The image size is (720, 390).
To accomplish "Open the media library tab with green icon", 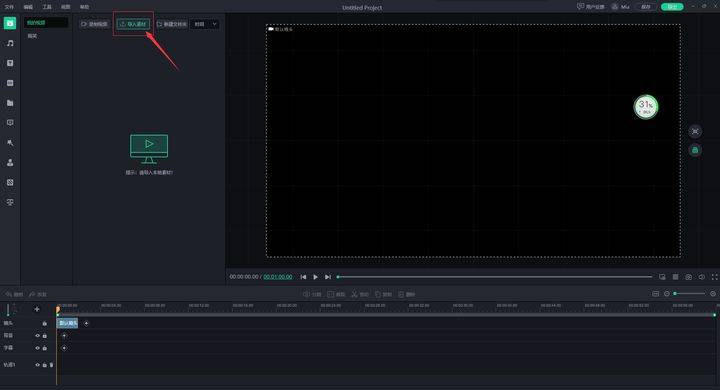I will coord(10,23).
